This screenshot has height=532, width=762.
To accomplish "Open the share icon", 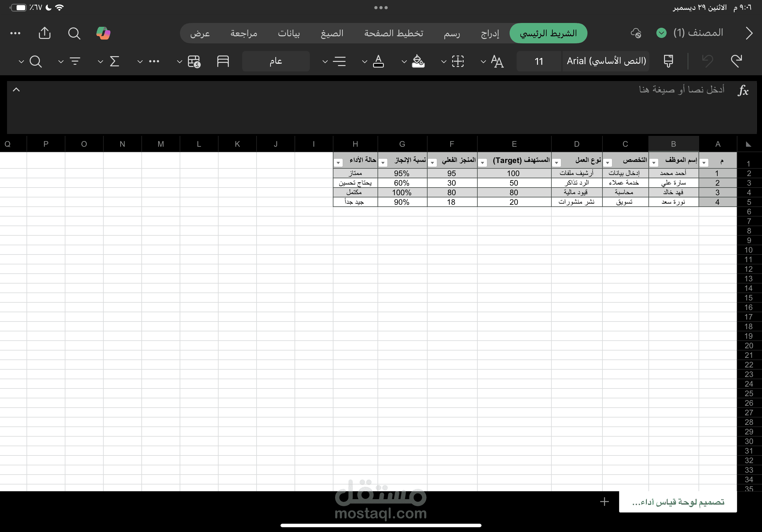I will click(45, 33).
